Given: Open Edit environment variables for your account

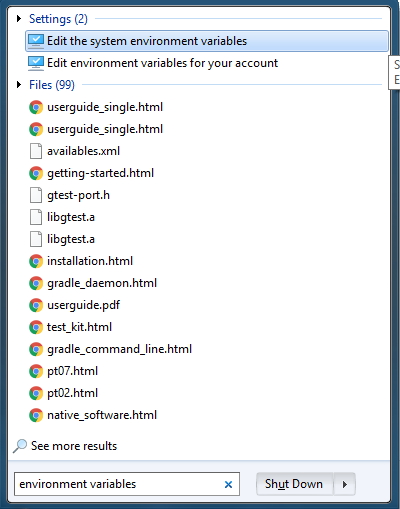Looking at the screenshot, I should pos(207,63).
